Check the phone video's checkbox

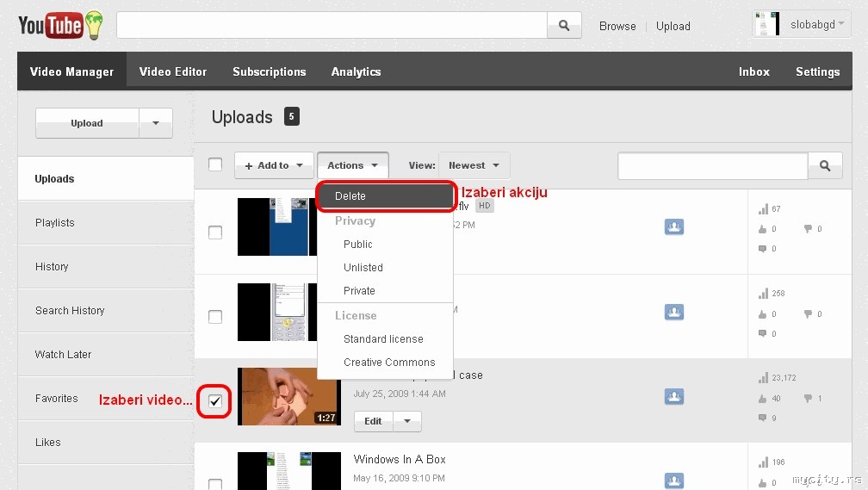click(215, 317)
